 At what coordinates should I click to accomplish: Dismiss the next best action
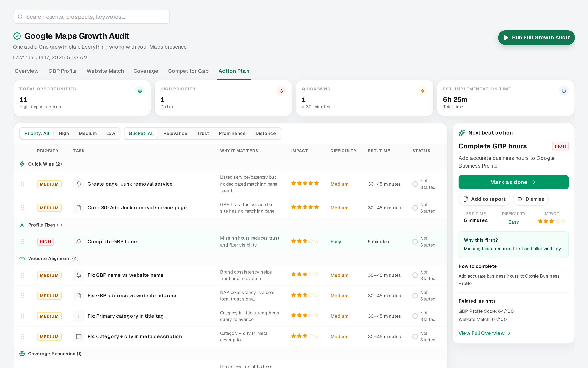click(x=531, y=199)
